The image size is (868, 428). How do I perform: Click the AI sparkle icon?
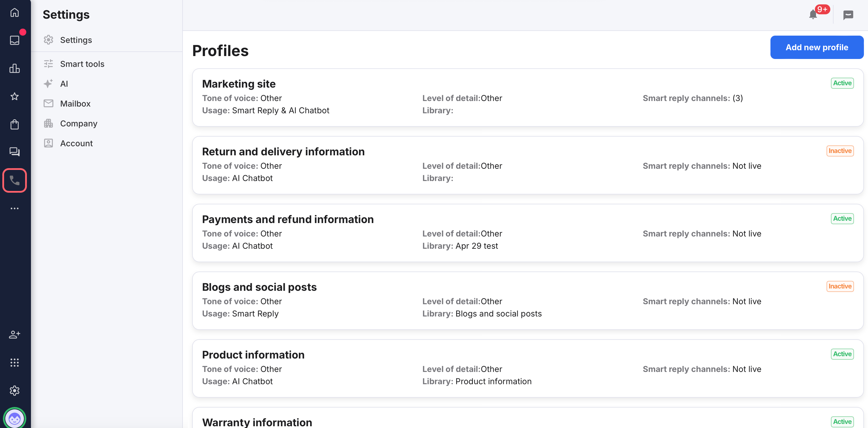[48, 83]
